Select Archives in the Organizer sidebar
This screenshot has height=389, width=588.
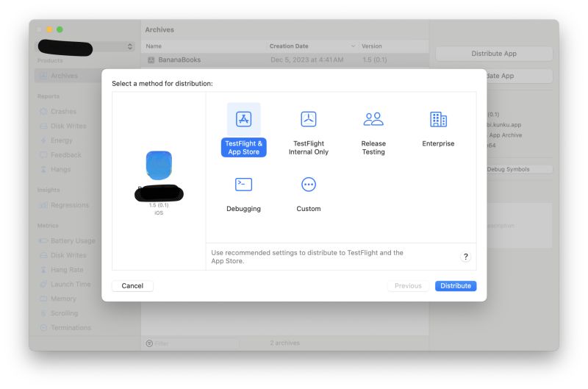68,76
